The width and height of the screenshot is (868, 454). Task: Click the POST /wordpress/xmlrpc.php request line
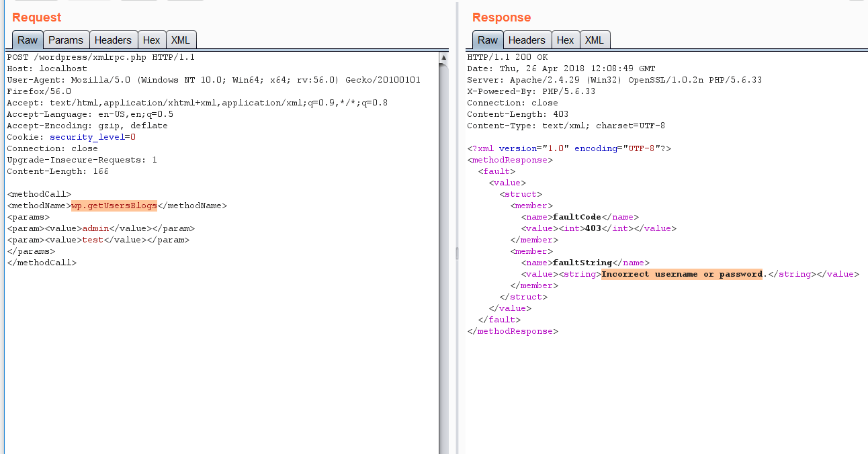(101, 57)
